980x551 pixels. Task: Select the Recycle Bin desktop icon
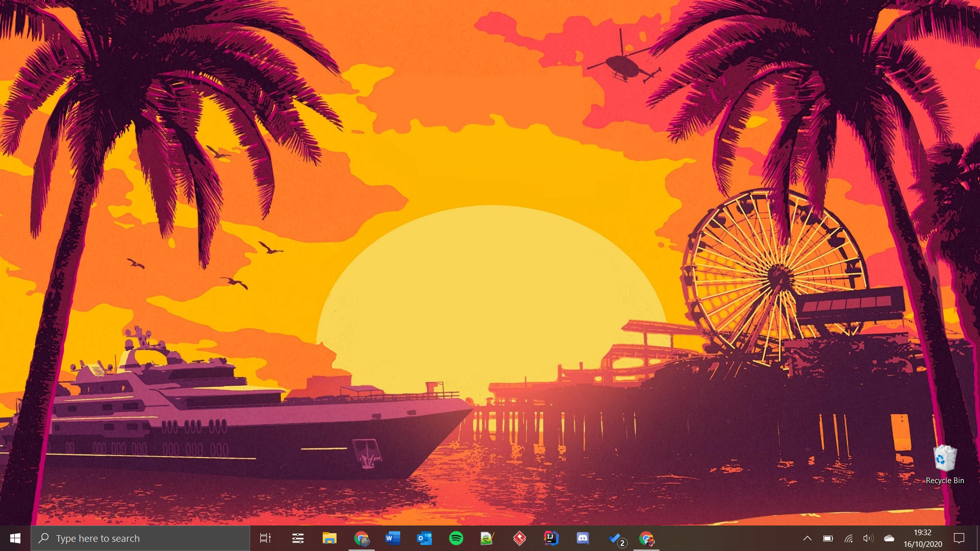(945, 464)
